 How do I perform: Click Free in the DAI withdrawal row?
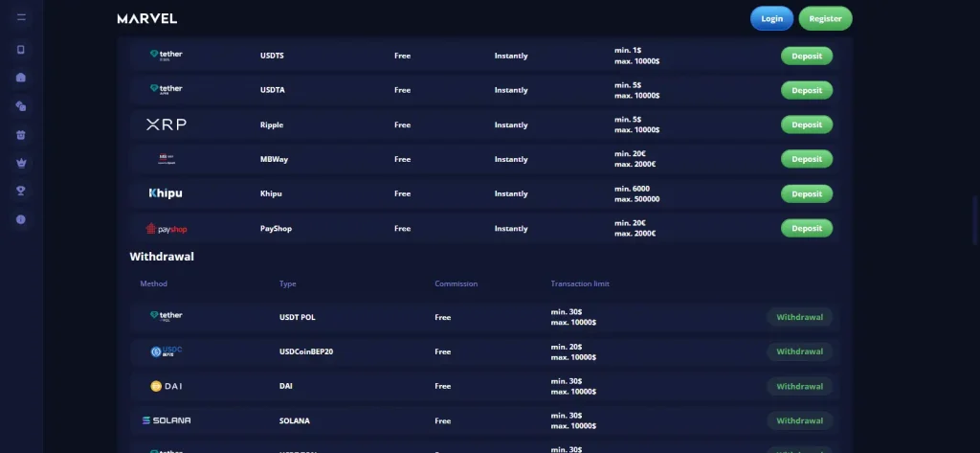(442, 386)
